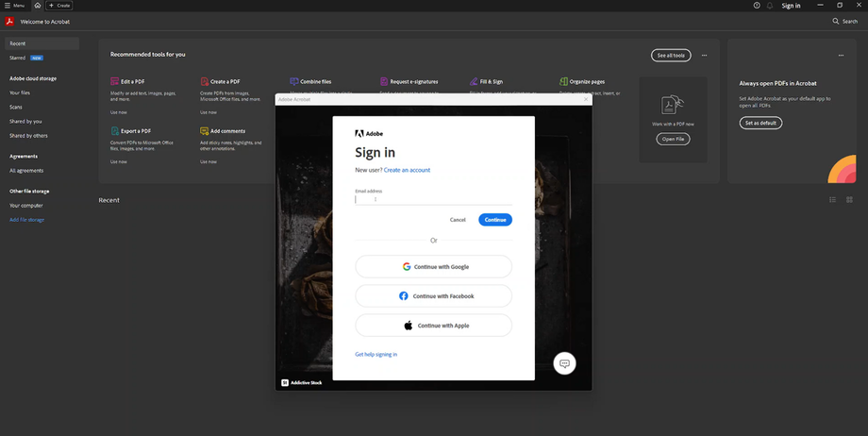
Task: Click Continue with Apple
Action: click(433, 326)
